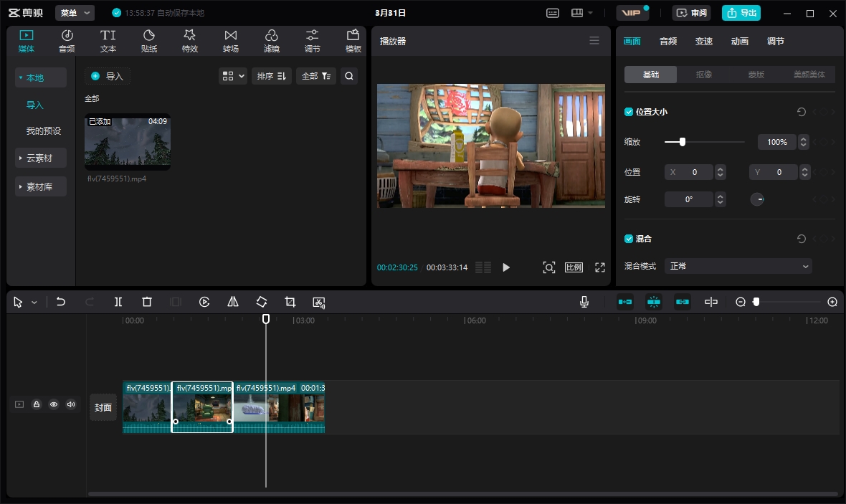
Task: Switch to the 动画 animation tab
Action: pos(740,41)
